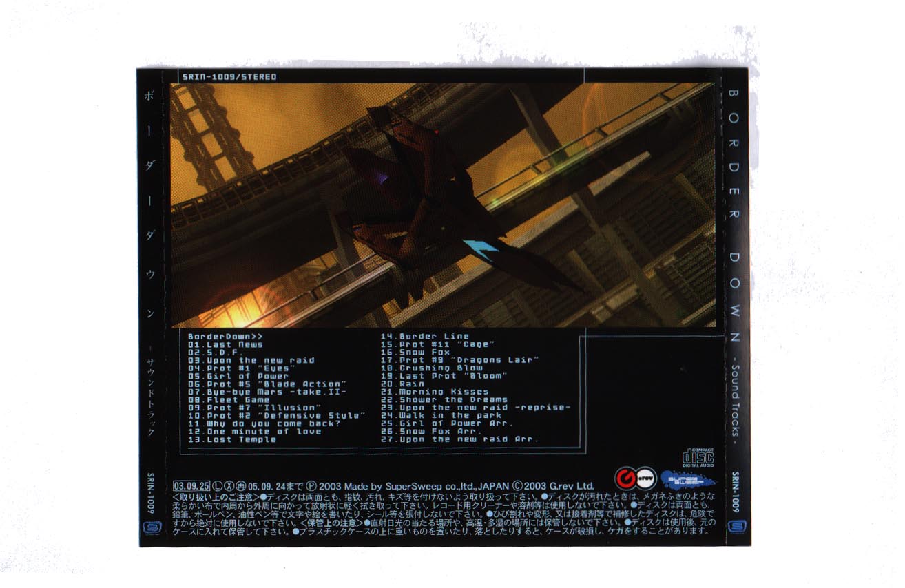
Task: Click the red G.rev logo
Action: point(626,477)
